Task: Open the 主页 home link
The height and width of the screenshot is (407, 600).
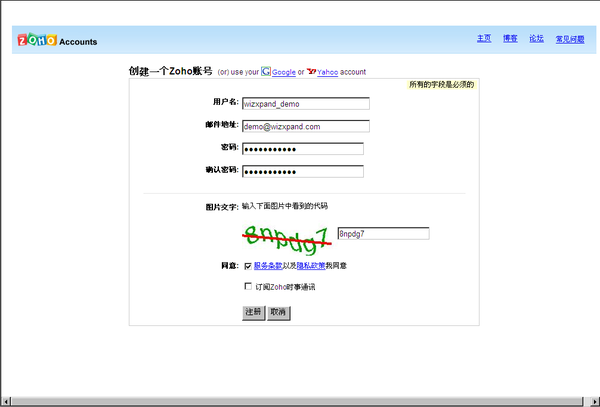Action: [484, 38]
